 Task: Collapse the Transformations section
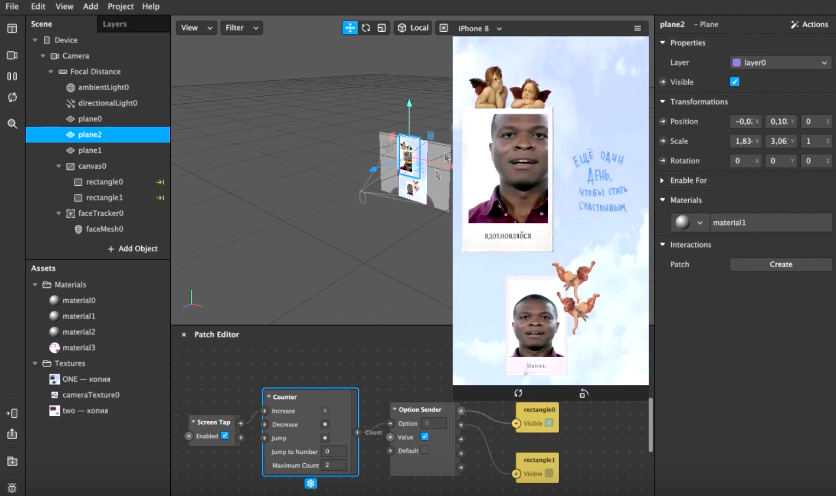pyautogui.click(x=663, y=102)
